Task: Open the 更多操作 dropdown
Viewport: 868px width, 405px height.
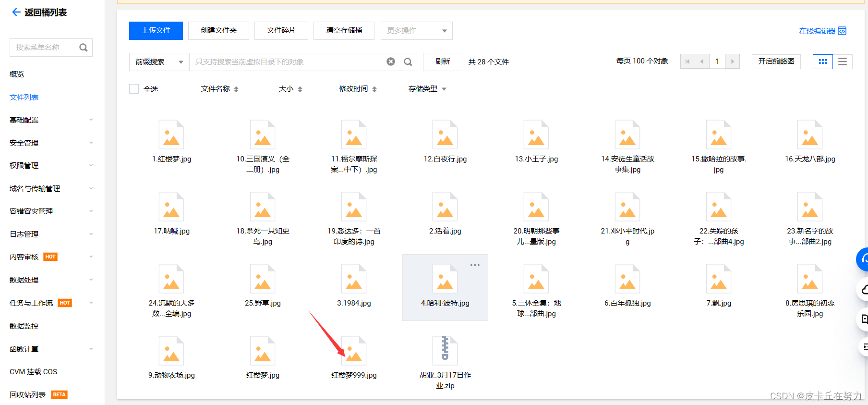Action: pyautogui.click(x=417, y=31)
